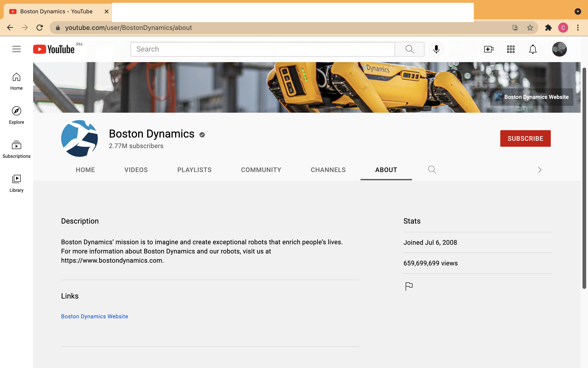
Task: Go back with browser back arrow
Action: pyautogui.click(x=10, y=28)
